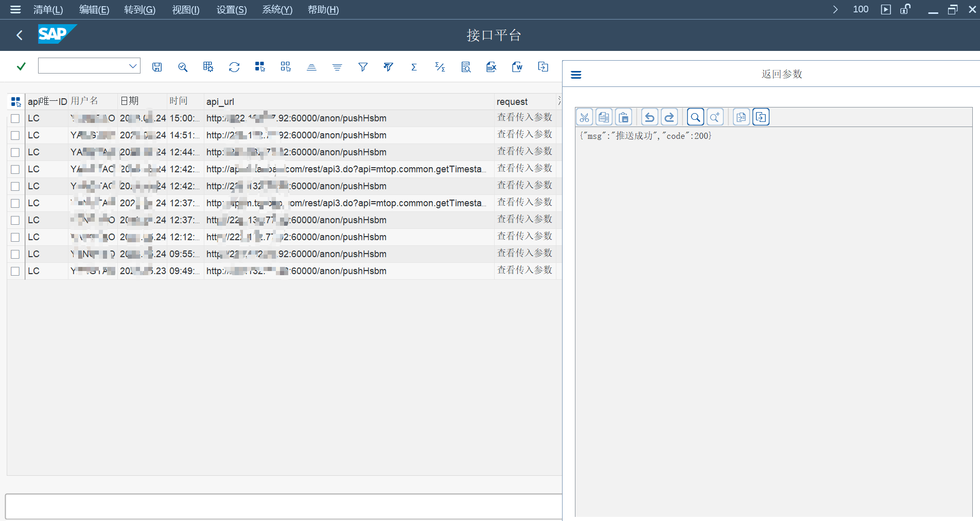Click the deselect all rows icon
The height and width of the screenshot is (521, 980).
point(286,67)
